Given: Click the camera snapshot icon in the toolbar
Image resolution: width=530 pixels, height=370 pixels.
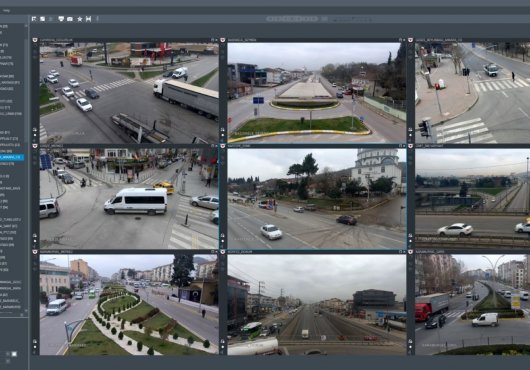Looking at the screenshot, I should [x=70, y=19].
